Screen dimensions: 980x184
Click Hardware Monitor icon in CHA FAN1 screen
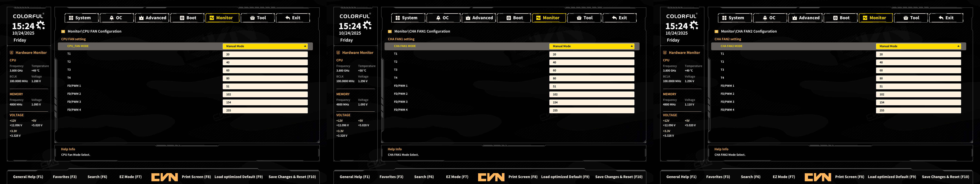[338, 53]
